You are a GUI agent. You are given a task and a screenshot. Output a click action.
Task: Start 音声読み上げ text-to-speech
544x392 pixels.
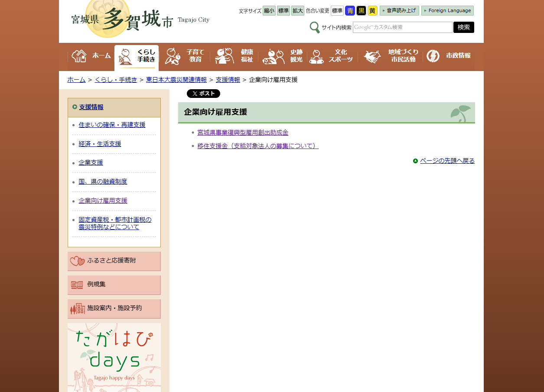[x=399, y=11]
